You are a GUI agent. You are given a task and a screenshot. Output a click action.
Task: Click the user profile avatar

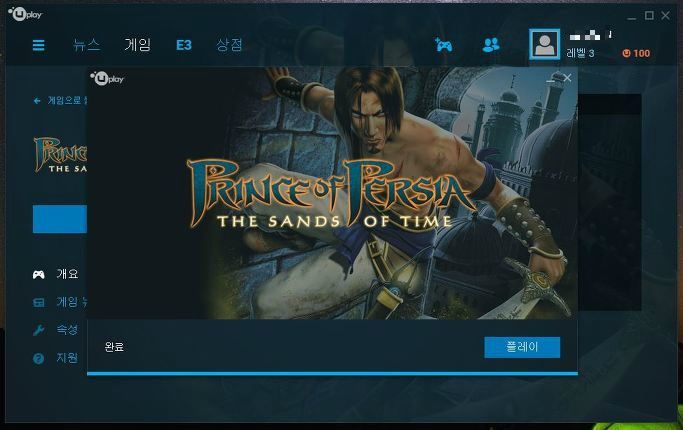(544, 44)
